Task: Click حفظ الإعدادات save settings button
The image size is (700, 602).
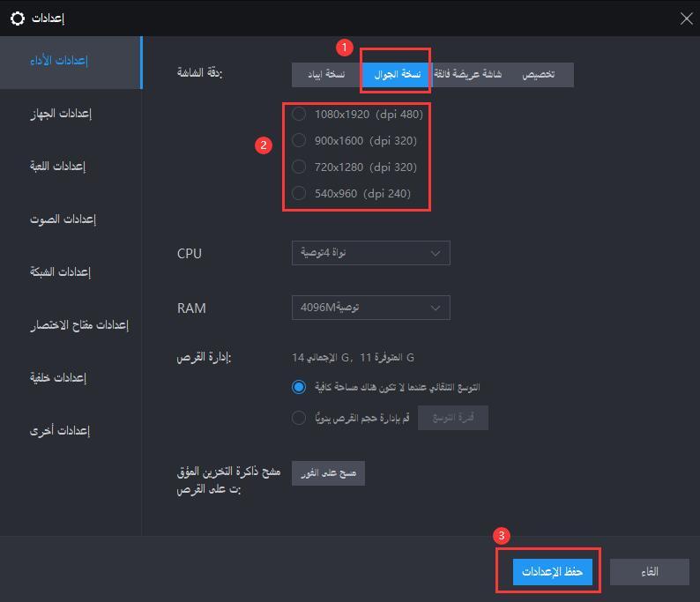Action: coord(553,572)
